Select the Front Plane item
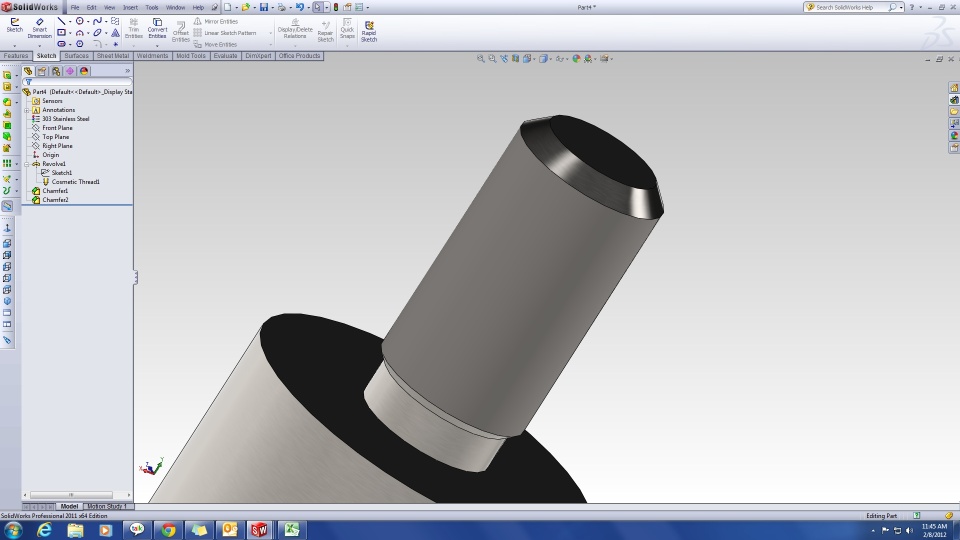Viewport: 960px width, 540px height. pos(57,128)
